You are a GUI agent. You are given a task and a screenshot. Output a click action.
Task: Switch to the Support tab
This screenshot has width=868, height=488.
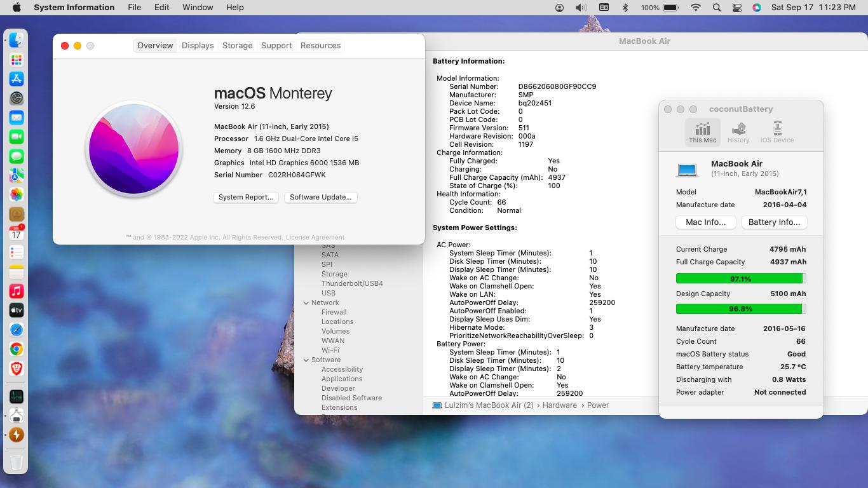coord(276,46)
